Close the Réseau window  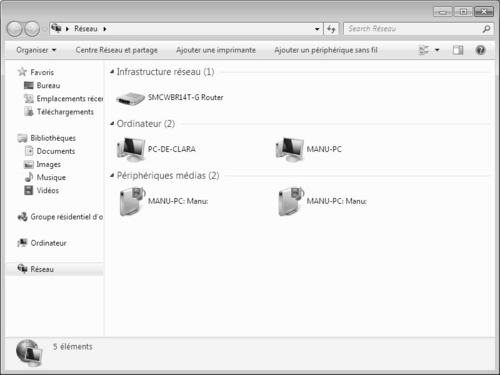pyautogui.click(x=484, y=12)
